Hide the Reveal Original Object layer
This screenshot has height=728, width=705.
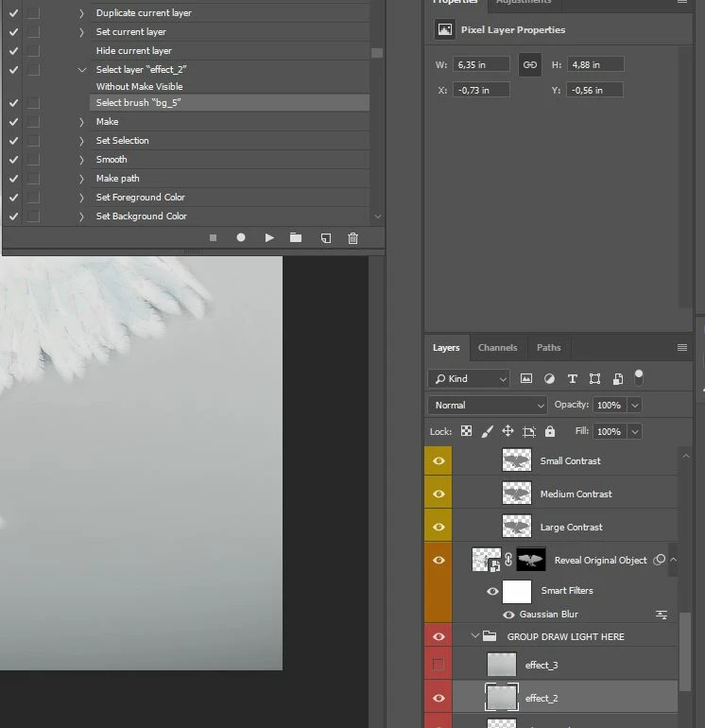[x=438, y=560]
